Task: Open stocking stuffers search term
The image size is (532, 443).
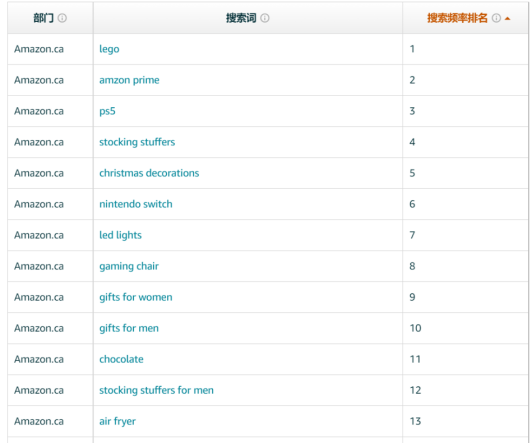Action: [137, 142]
